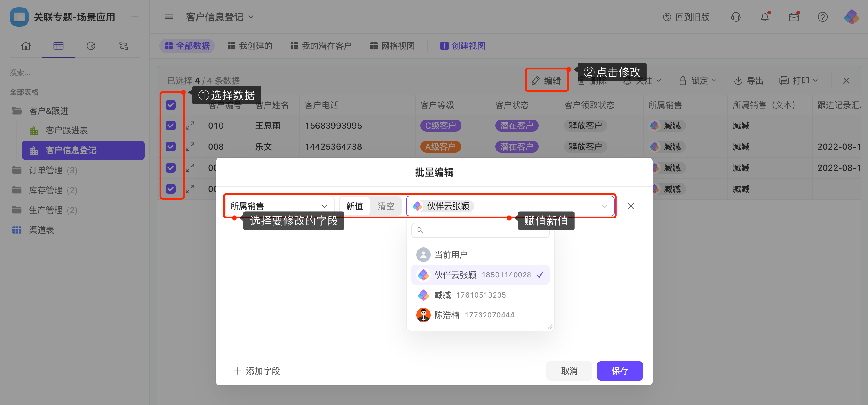Uncheck the checkbox for row 008

coord(171,147)
